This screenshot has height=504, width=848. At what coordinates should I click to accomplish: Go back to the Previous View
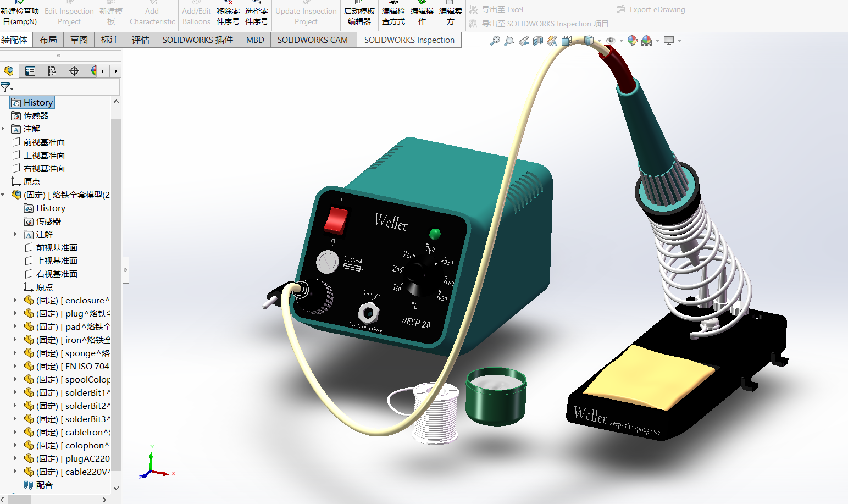(x=524, y=41)
